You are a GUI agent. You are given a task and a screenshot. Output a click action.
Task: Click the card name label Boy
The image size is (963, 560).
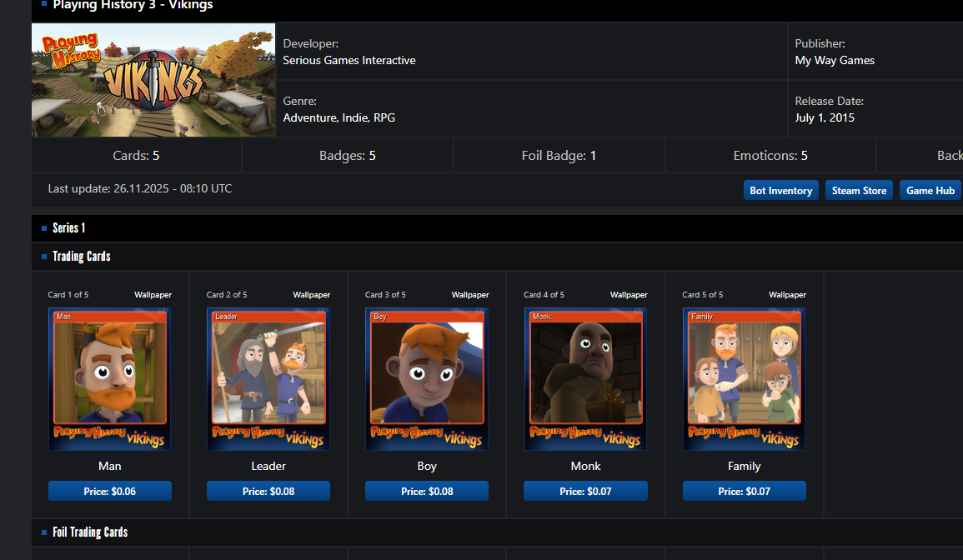(427, 466)
